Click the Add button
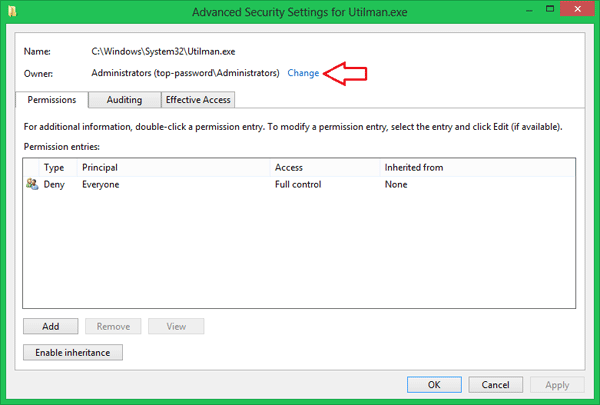Image resolution: width=600 pixels, height=405 pixels. pos(51,327)
